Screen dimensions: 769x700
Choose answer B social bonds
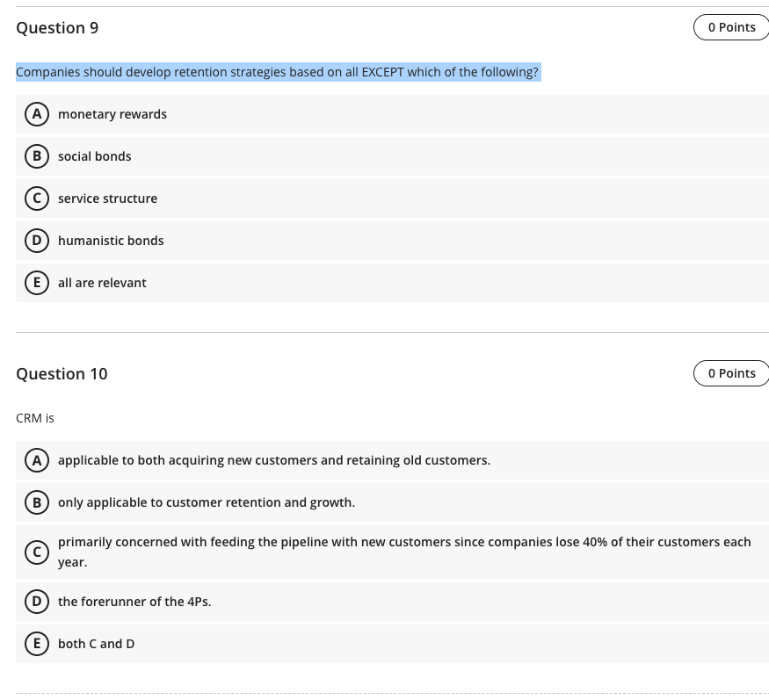[x=37, y=156]
